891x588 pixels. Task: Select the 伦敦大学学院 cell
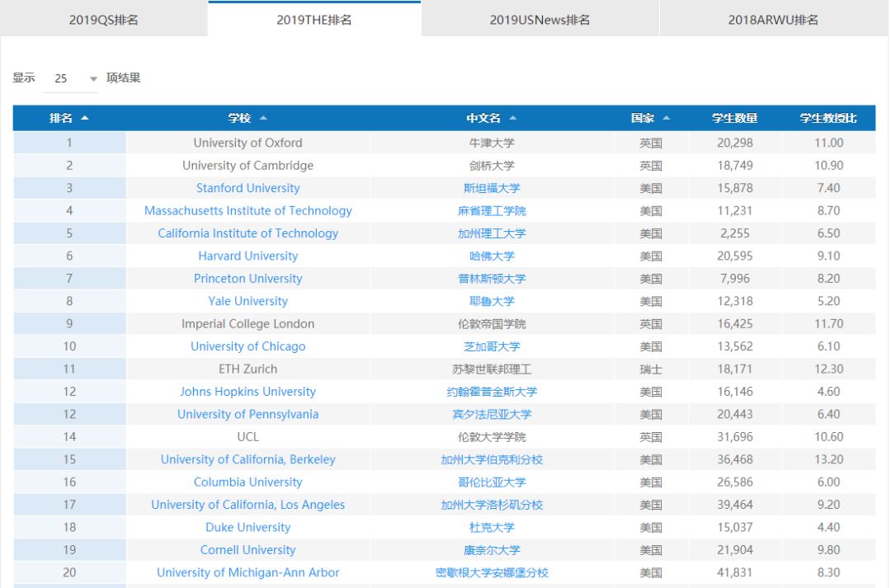pos(492,437)
